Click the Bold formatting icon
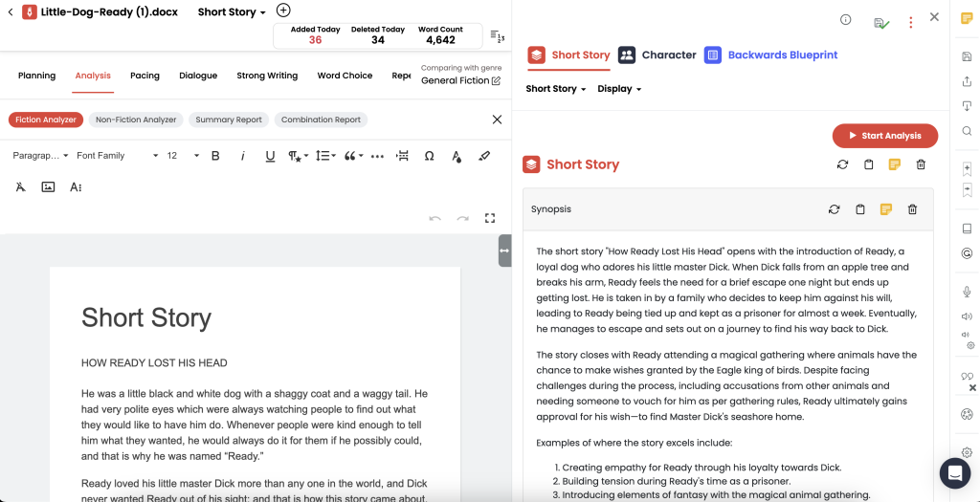This screenshot has width=980, height=502. tap(215, 156)
